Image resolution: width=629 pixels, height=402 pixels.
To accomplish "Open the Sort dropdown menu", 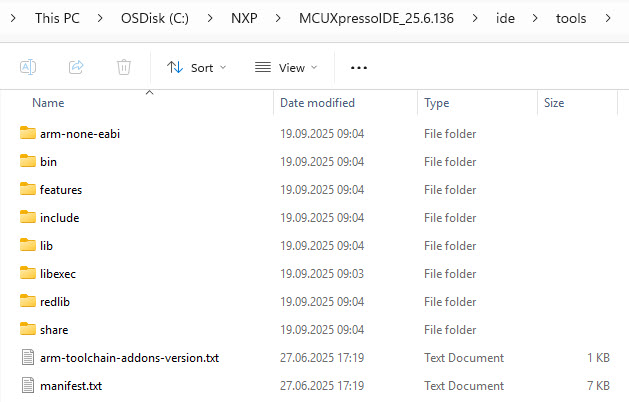I will point(196,67).
